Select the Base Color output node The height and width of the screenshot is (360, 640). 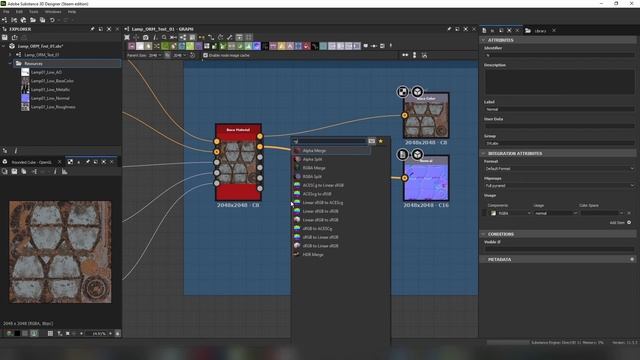click(426, 116)
